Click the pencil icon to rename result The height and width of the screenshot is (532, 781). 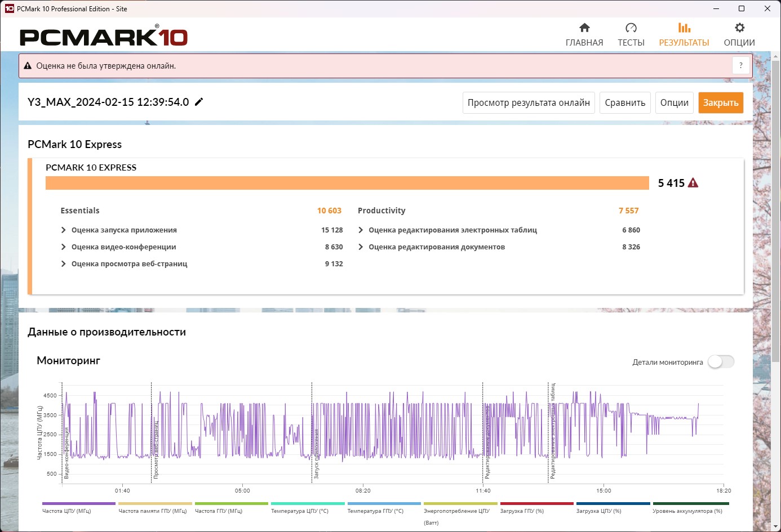199,102
